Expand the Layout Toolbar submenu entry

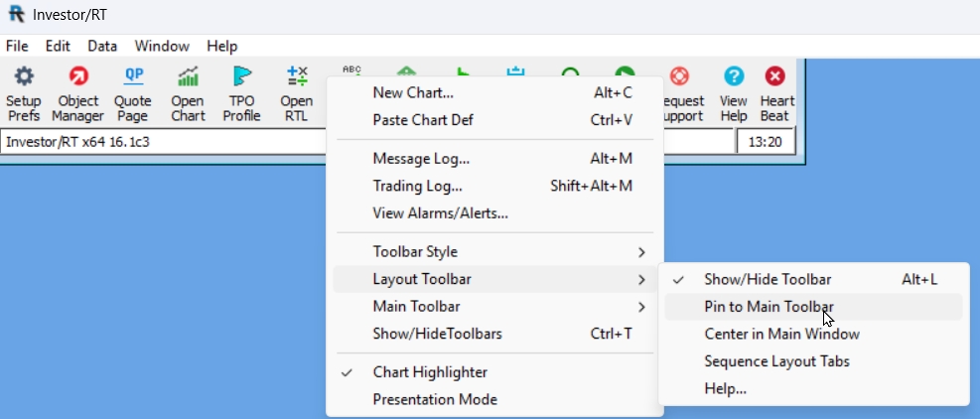click(495, 279)
